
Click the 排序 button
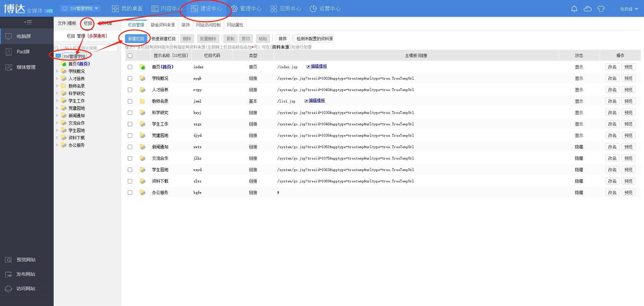(x=282, y=39)
